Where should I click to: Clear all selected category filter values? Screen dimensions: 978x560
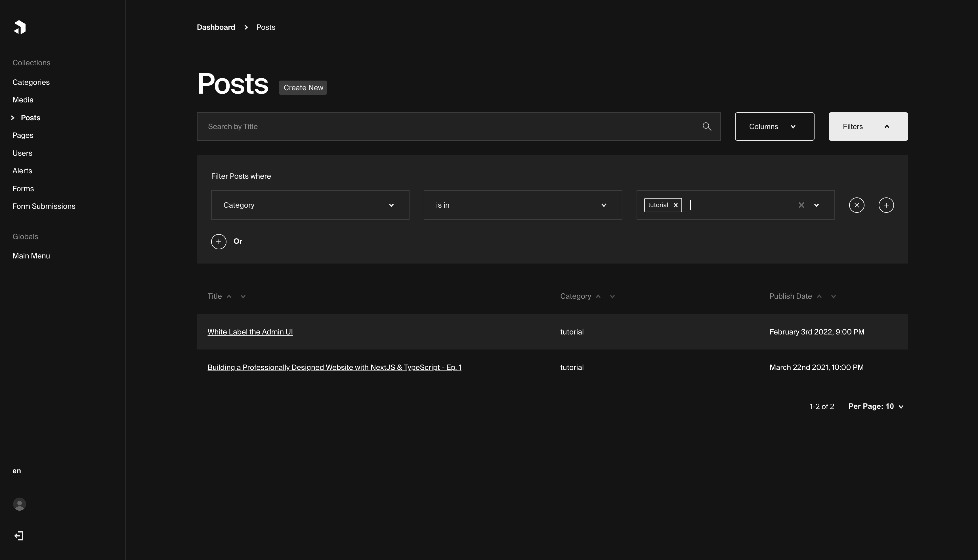click(801, 205)
